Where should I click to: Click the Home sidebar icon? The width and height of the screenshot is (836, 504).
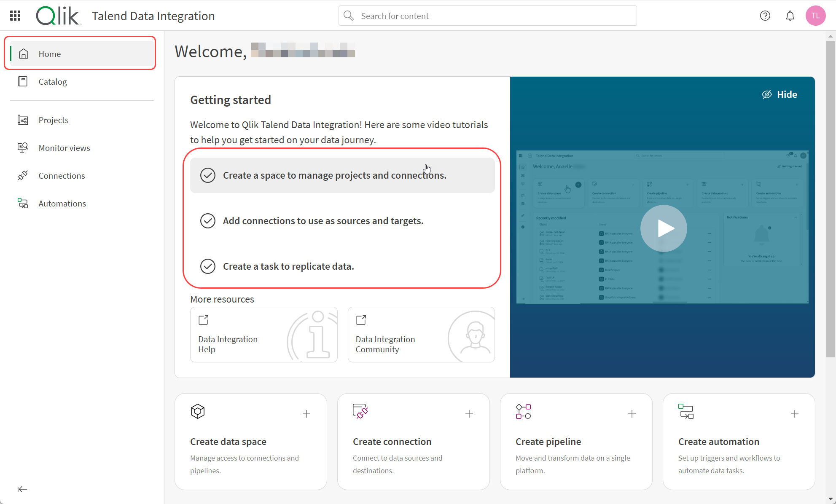coord(23,53)
